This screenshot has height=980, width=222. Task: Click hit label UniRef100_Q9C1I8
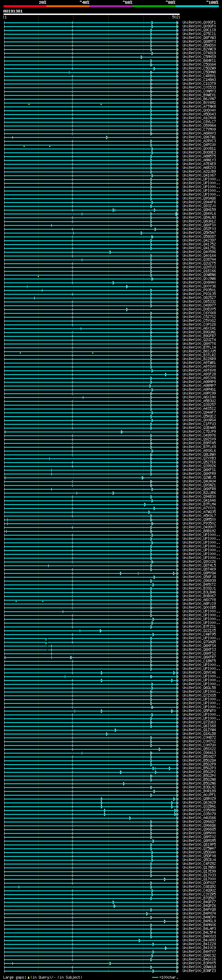point(199,30)
